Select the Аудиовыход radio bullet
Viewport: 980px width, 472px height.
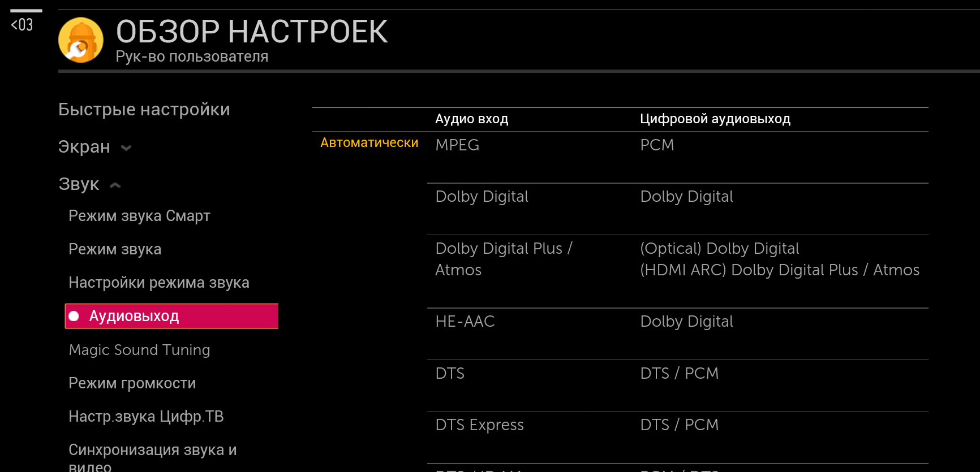tap(74, 316)
